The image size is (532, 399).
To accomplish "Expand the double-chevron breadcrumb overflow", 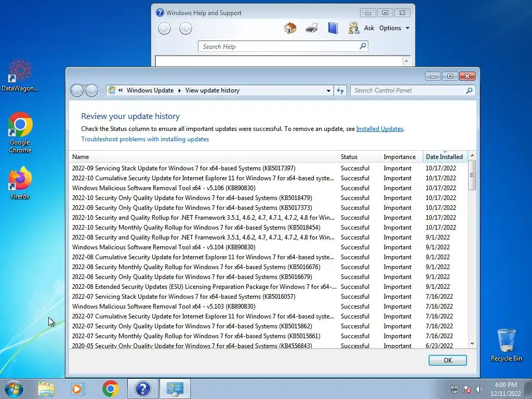I will 121,90.
